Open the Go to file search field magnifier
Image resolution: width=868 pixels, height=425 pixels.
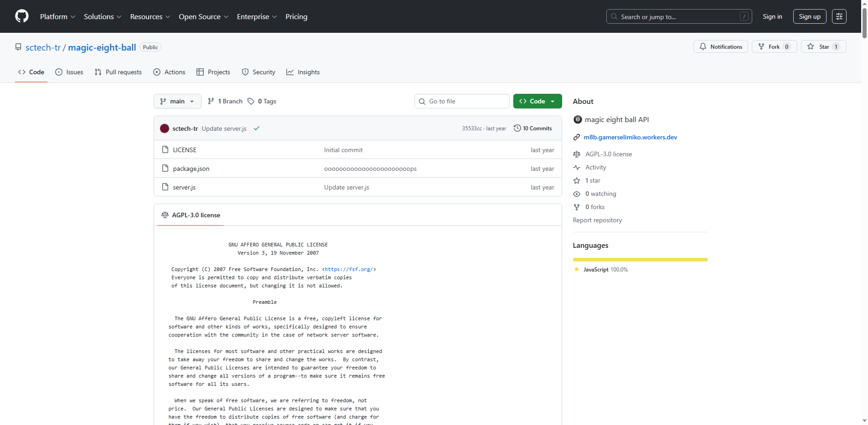point(422,101)
